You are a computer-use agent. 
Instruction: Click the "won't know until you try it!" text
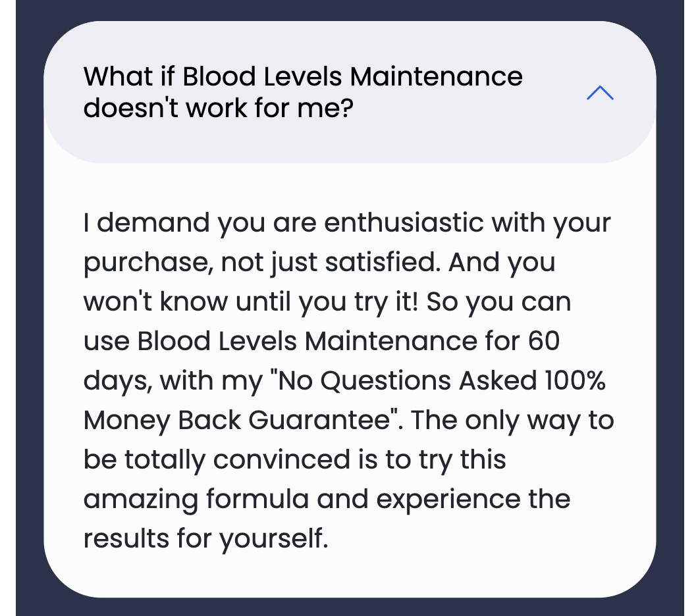click(x=254, y=302)
